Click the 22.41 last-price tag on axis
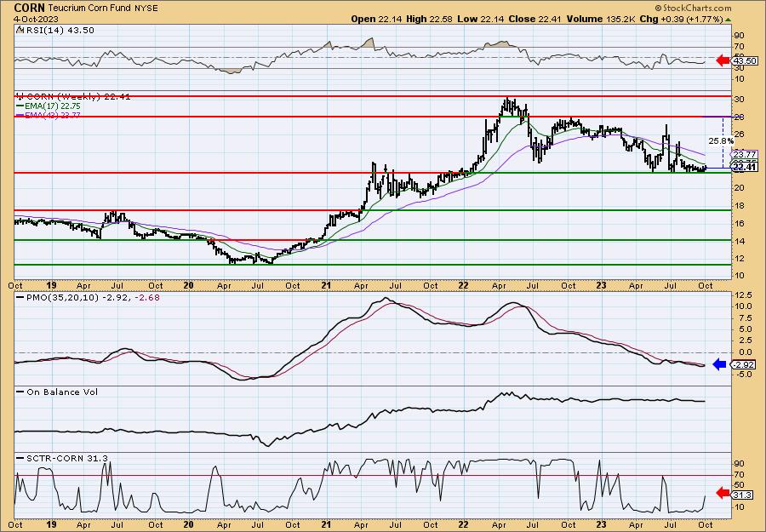This screenshot has height=532, width=766. pyautogui.click(x=746, y=168)
